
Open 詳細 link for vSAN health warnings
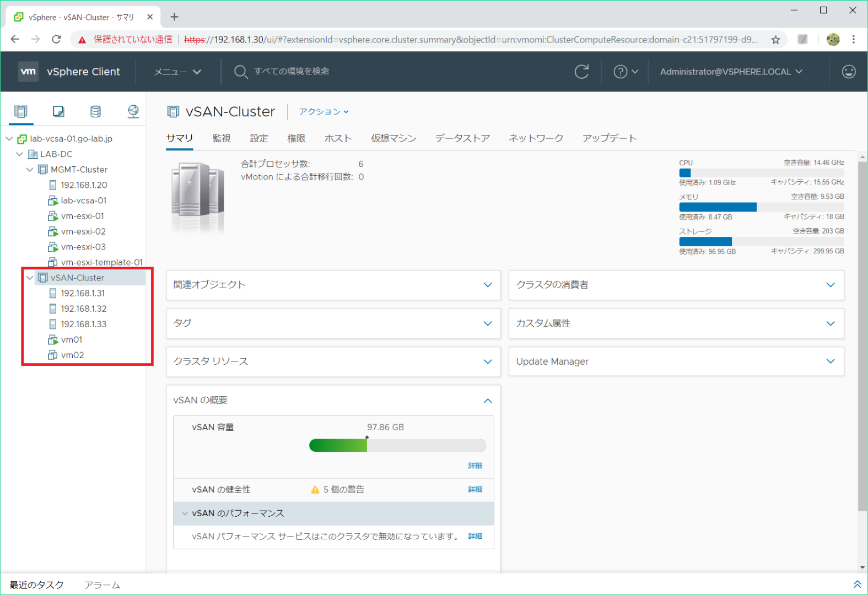[x=475, y=489]
